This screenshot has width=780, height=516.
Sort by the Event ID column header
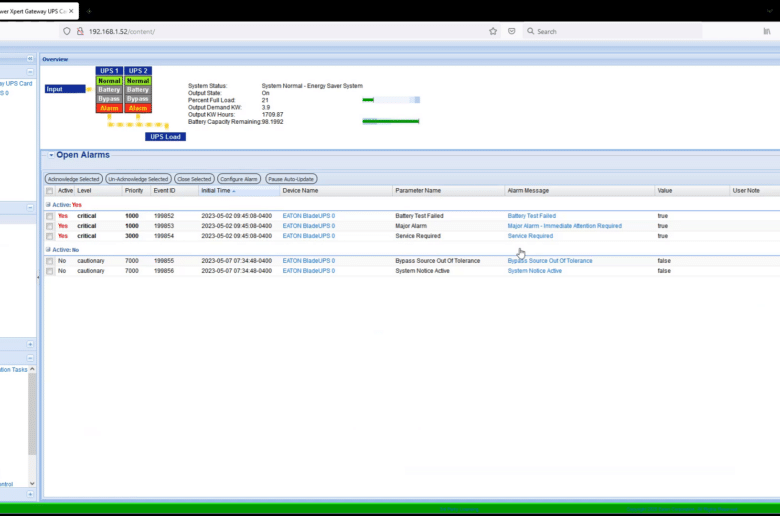(x=174, y=191)
